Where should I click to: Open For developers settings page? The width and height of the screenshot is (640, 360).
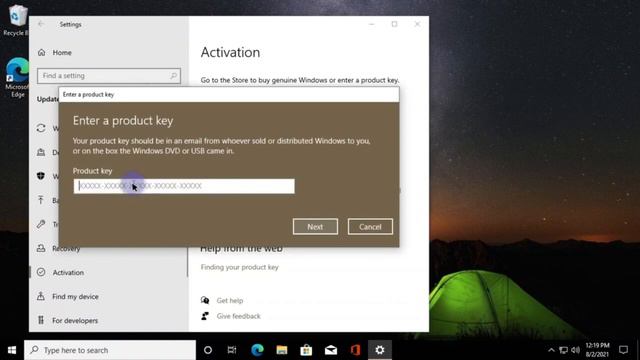[x=75, y=320]
